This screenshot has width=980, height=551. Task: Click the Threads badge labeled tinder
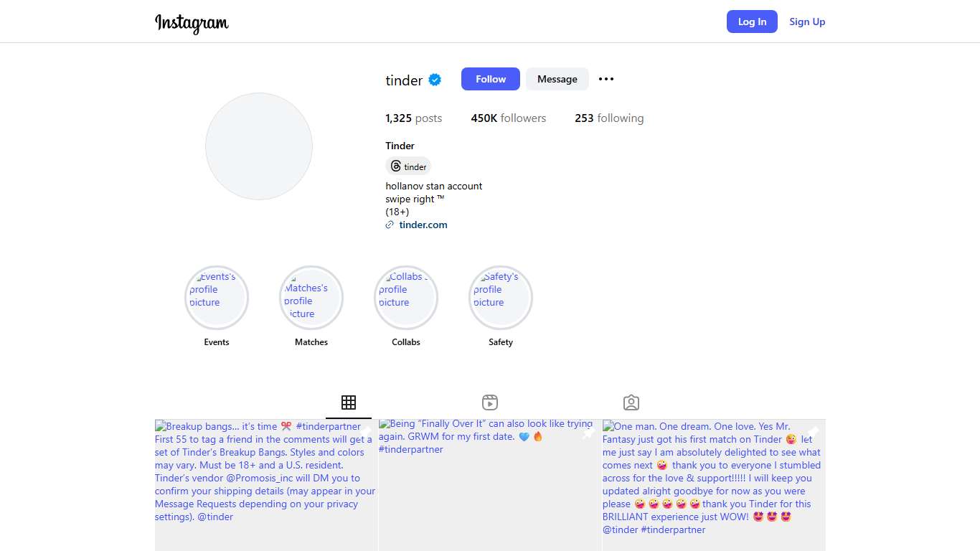click(408, 166)
